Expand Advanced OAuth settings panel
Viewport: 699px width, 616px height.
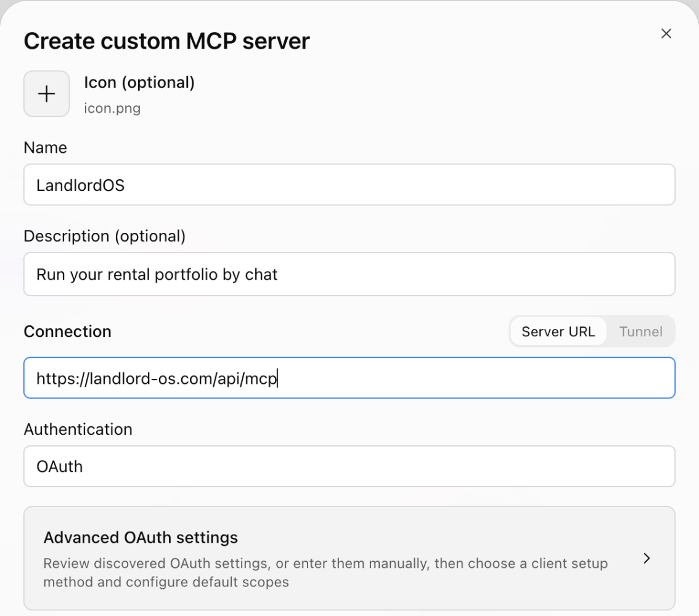point(349,558)
